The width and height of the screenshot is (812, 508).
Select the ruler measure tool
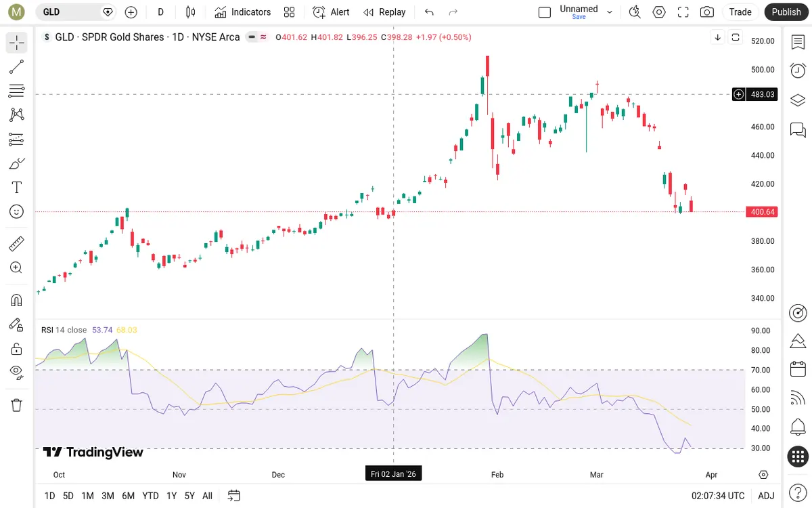point(17,244)
